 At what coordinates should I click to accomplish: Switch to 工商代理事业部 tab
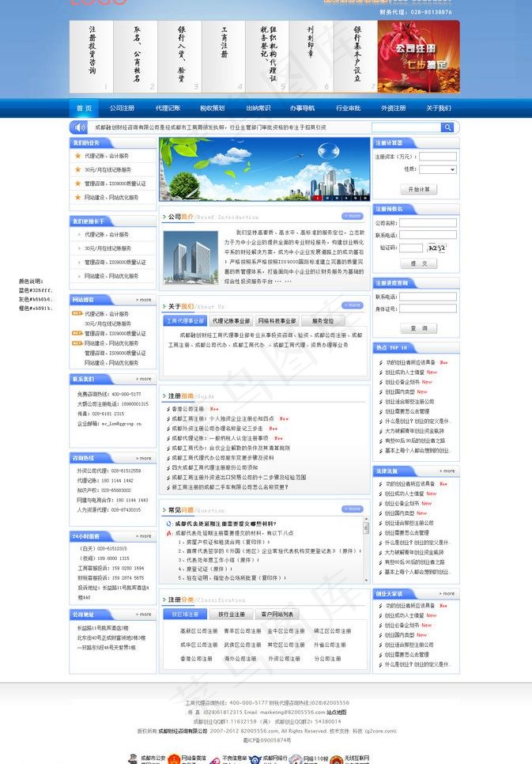tap(185, 320)
